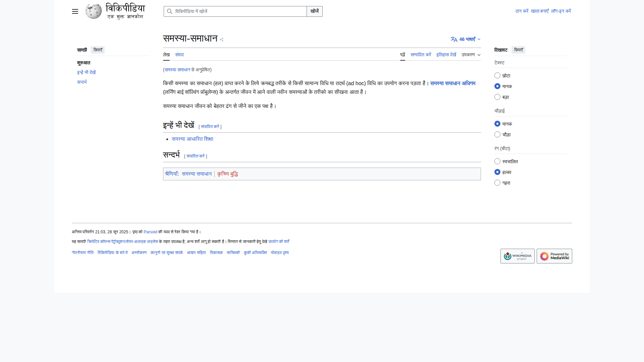Hide the सामग्री contents sidebar

tap(98, 50)
